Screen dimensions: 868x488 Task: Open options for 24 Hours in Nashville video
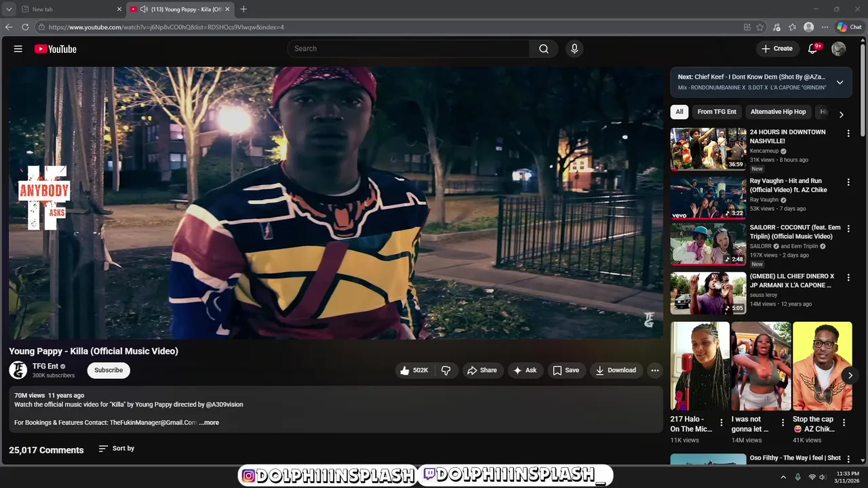click(x=848, y=133)
